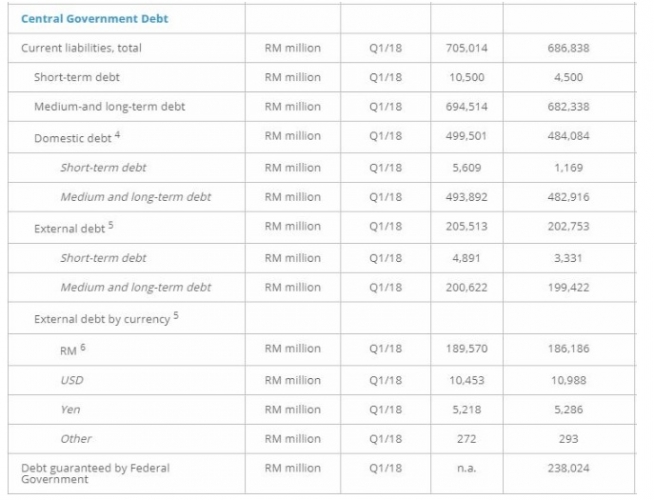Click the Debt guaranteed by Federal Government label
The width and height of the screenshot is (654, 500).
point(96,474)
